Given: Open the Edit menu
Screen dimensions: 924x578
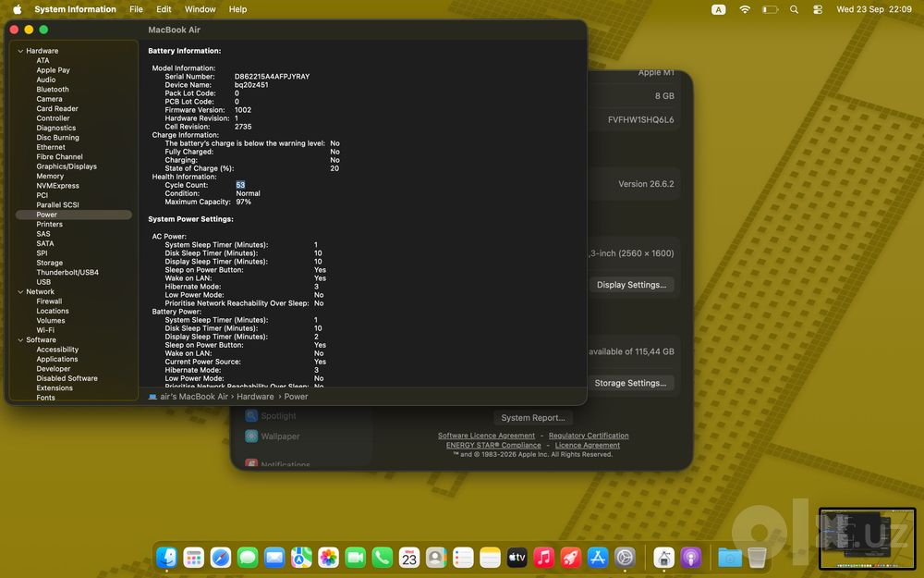Looking at the screenshot, I should [x=164, y=9].
